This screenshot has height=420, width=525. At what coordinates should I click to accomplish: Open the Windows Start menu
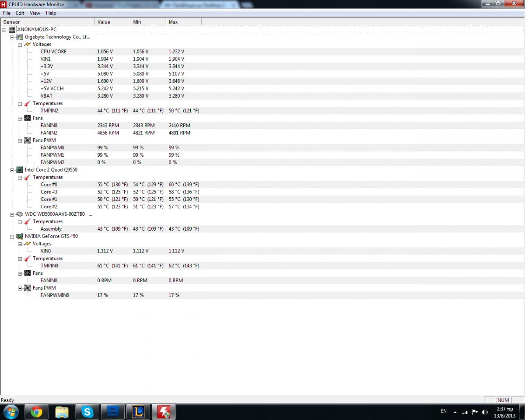[10, 412]
